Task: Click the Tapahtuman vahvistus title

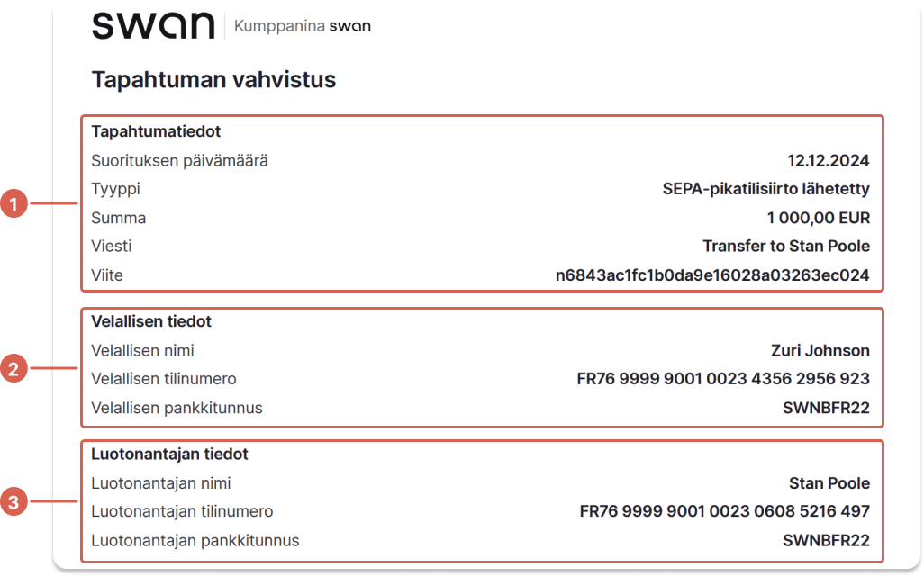Action: click(x=213, y=79)
